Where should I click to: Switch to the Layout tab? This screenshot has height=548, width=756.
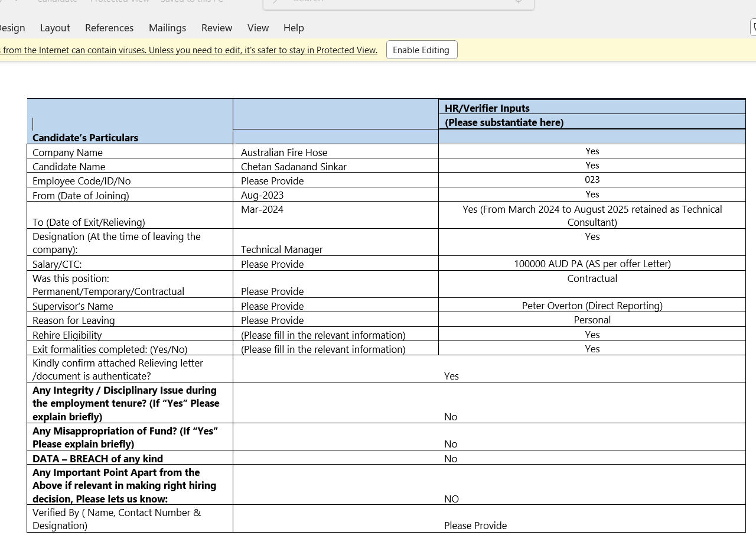coord(55,28)
